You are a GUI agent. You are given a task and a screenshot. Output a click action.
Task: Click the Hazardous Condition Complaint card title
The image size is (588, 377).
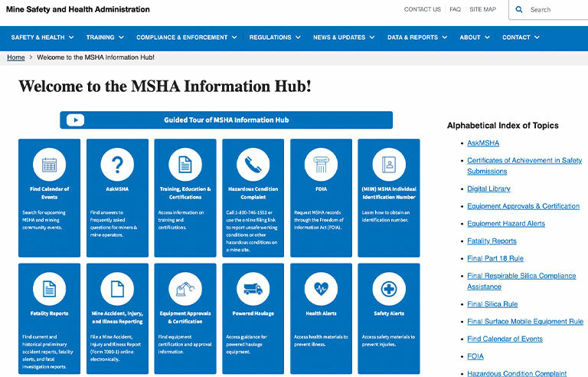pyautogui.click(x=253, y=193)
